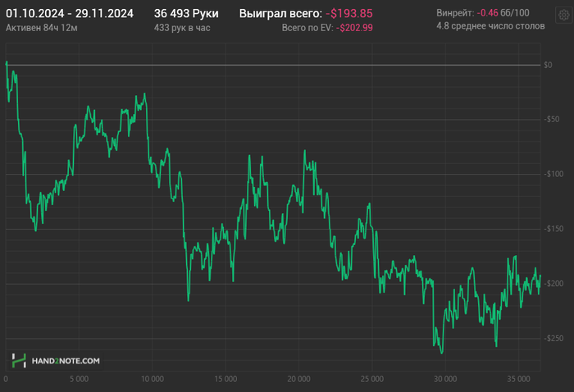Click the $0 label on vertical axis
The image size is (574, 392).
coord(548,64)
